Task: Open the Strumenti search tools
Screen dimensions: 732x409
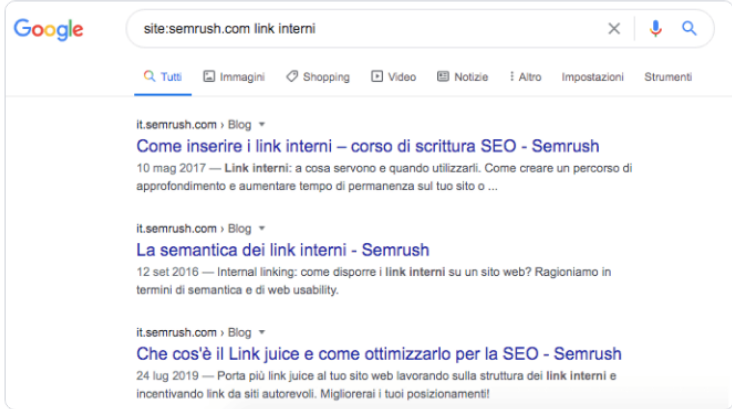Action: (668, 77)
